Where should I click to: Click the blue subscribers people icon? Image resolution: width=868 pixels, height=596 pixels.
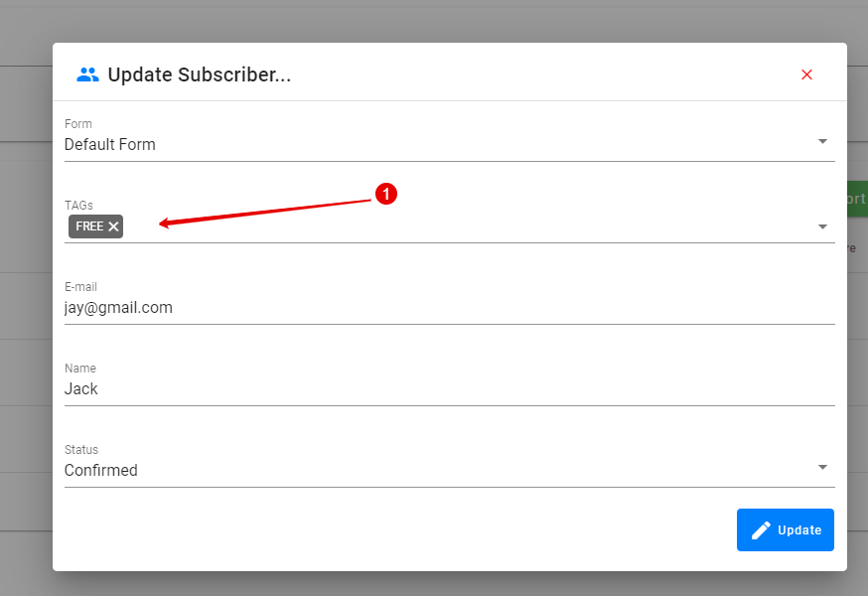click(x=87, y=74)
